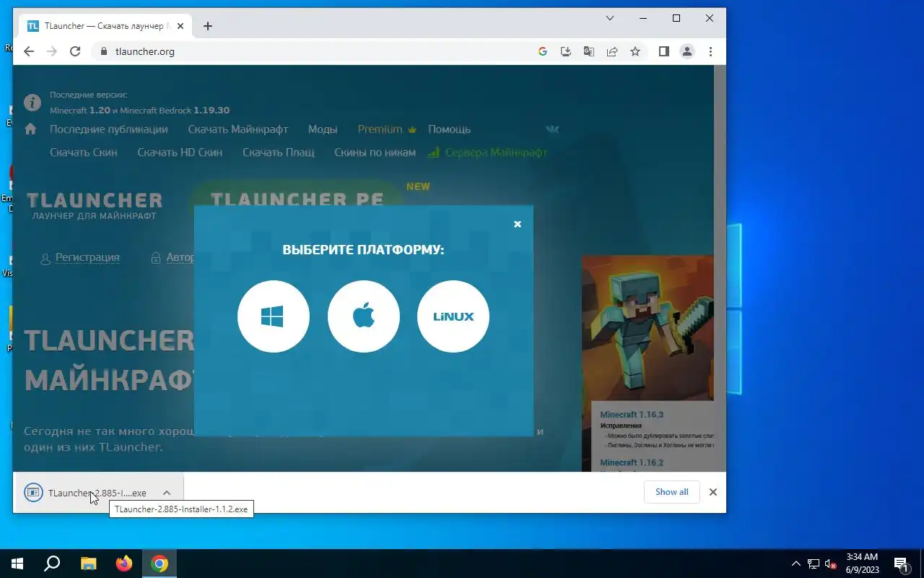Image resolution: width=924 pixels, height=578 pixels.
Task: Open Minecraft 1.16.3 news link
Action: pyautogui.click(x=632, y=415)
